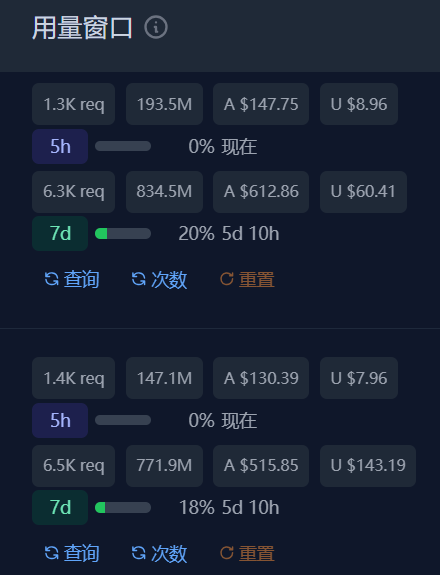Click the A $612.86 cost chip
The width and height of the screenshot is (440, 575).
point(261,191)
